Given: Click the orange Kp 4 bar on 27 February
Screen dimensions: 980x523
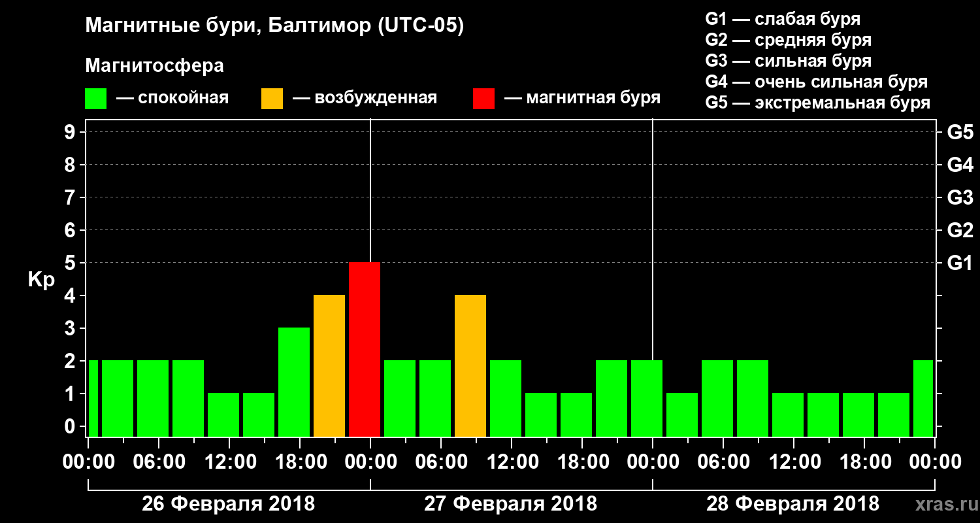Looking at the screenshot, I should pyautogui.click(x=470, y=365).
